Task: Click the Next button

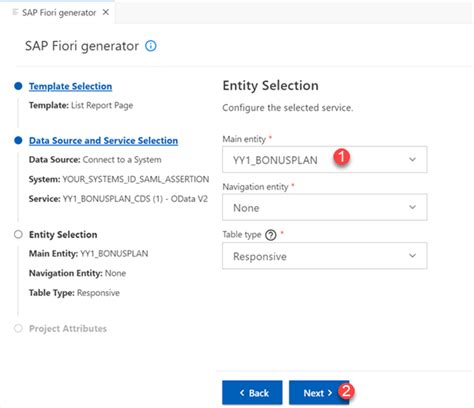Action: (319, 393)
